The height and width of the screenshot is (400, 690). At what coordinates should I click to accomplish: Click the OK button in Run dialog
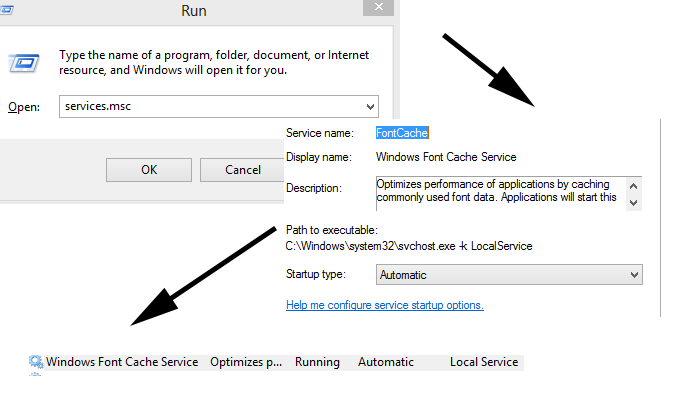pyautogui.click(x=149, y=170)
